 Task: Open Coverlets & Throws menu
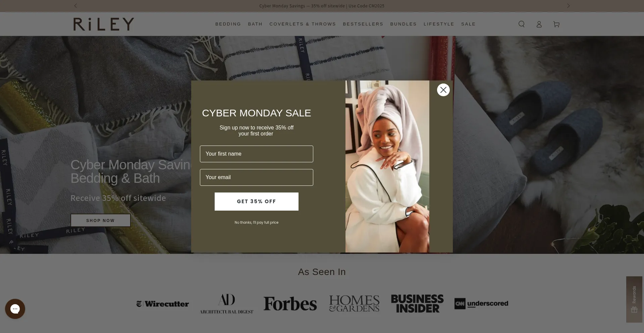(x=303, y=24)
